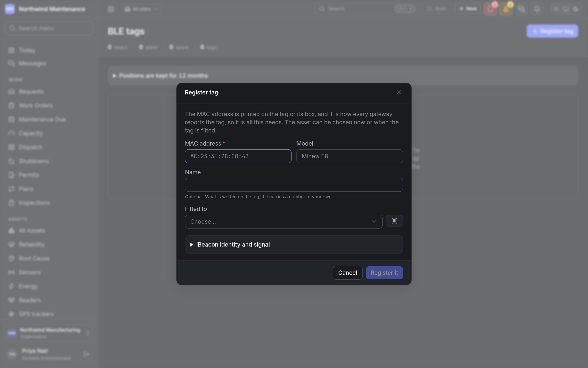The height and width of the screenshot is (368, 588).
Task: Open Readers in the sidebar
Action: pos(49,300)
